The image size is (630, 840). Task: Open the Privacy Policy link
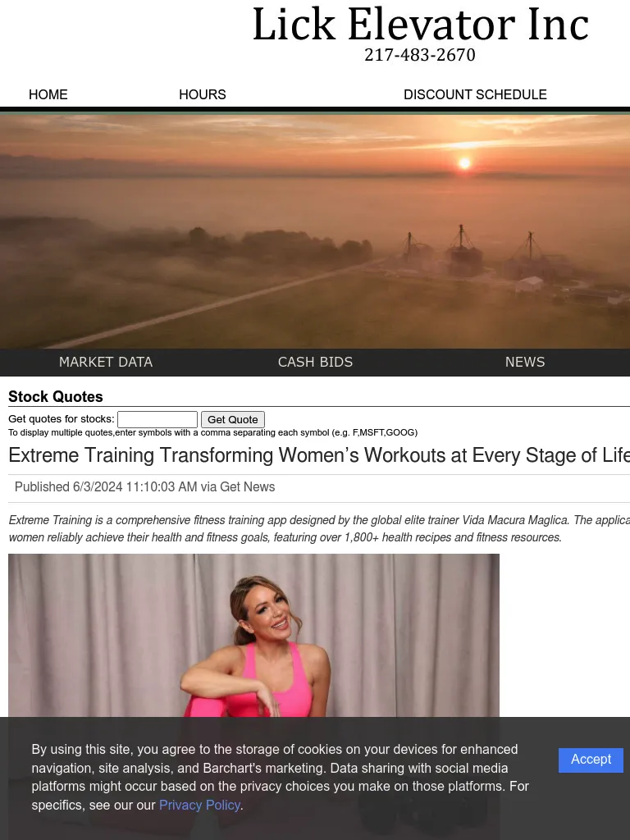tap(199, 805)
